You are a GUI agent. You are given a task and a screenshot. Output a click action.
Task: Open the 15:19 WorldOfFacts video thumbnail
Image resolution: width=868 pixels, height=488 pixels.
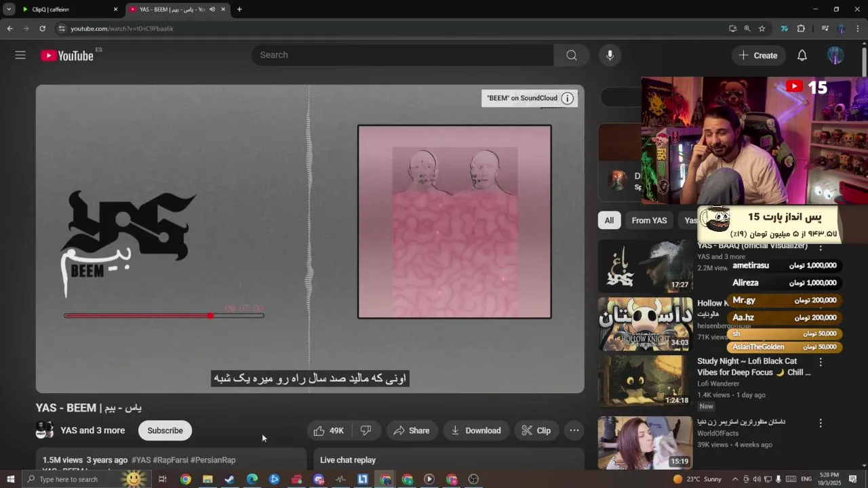[645, 442]
